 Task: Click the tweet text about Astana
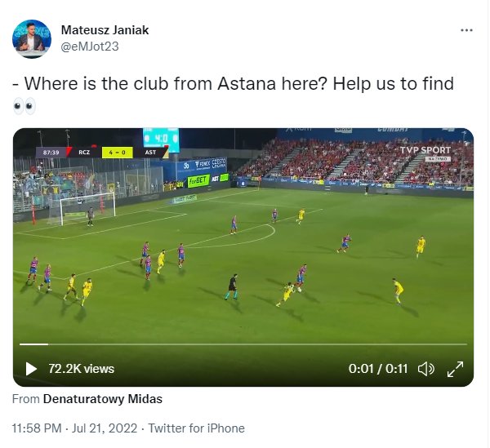tap(233, 84)
